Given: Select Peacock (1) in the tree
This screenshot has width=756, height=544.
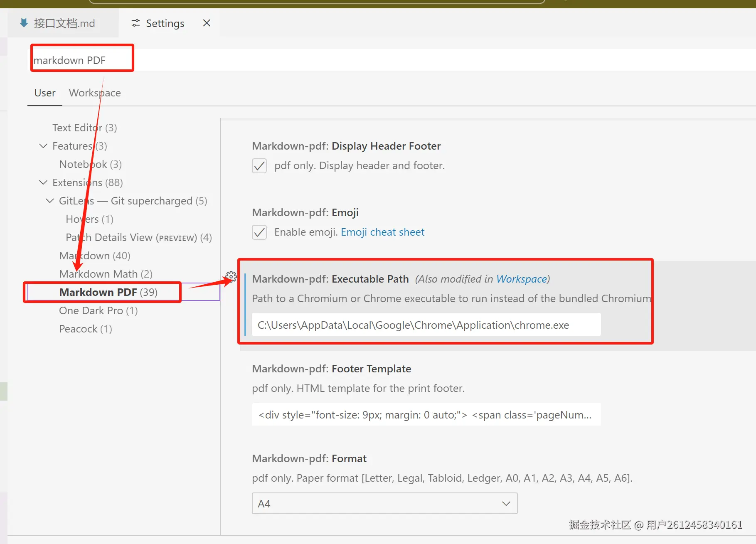Looking at the screenshot, I should click(x=86, y=329).
